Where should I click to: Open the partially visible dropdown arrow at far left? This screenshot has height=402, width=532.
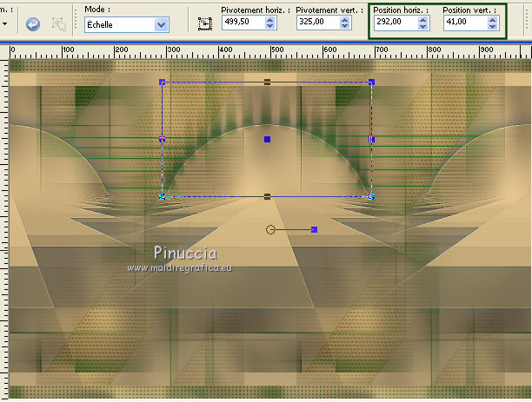point(4,24)
